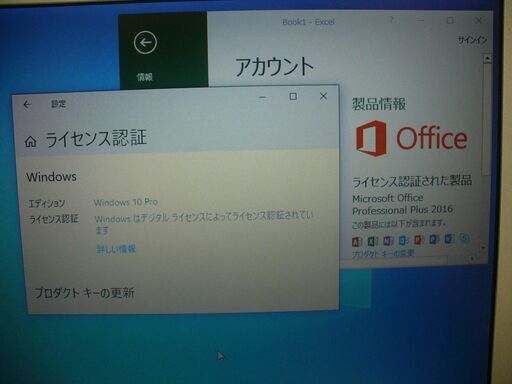Screen dimensions: 512x384
Task: Click the PowerPoint icon in product list
Action: click(419, 240)
